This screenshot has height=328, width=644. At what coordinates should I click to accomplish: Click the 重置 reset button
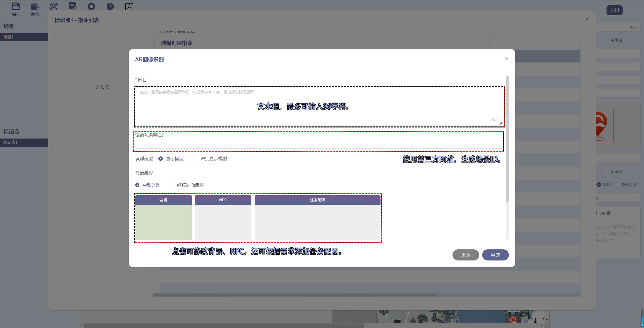(465, 255)
